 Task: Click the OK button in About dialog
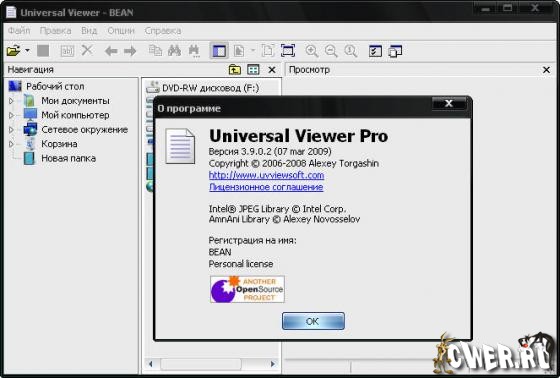(313, 321)
